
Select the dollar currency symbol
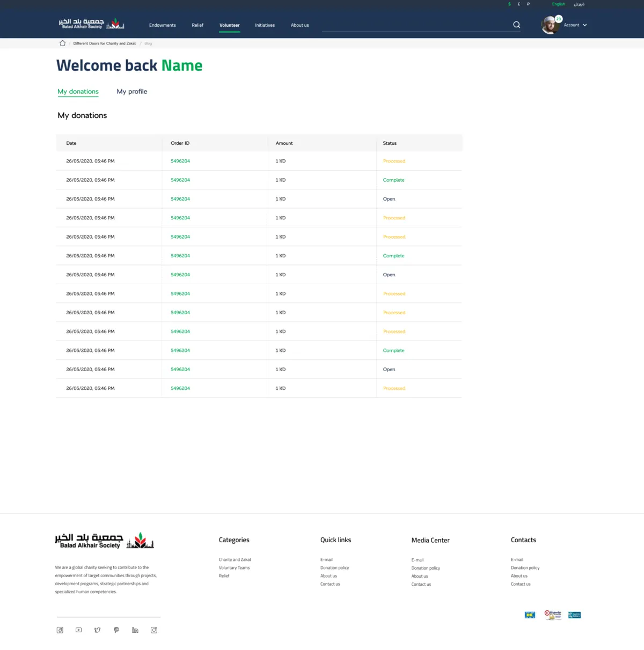509,4
